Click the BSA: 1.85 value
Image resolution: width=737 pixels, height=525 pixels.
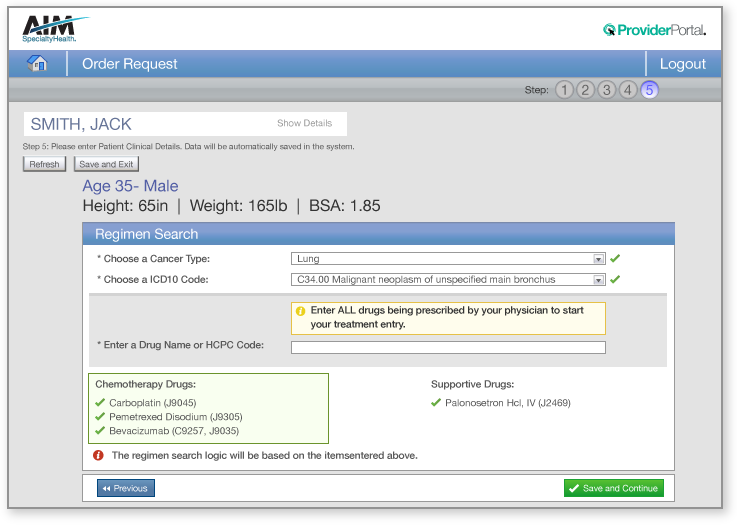click(345, 206)
